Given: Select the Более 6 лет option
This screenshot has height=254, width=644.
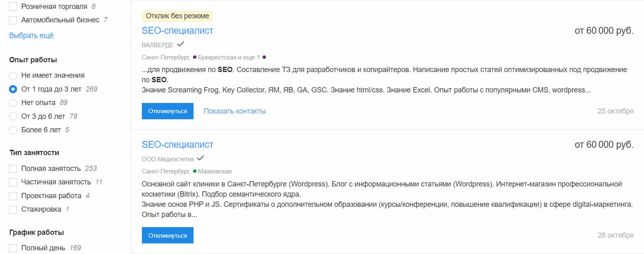Looking at the screenshot, I should click(x=13, y=130).
